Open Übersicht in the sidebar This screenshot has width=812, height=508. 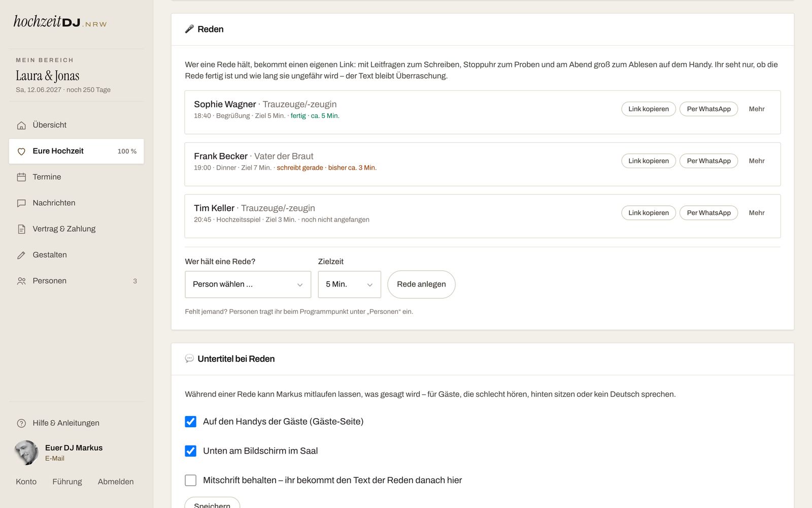pyautogui.click(x=76, y=125)
